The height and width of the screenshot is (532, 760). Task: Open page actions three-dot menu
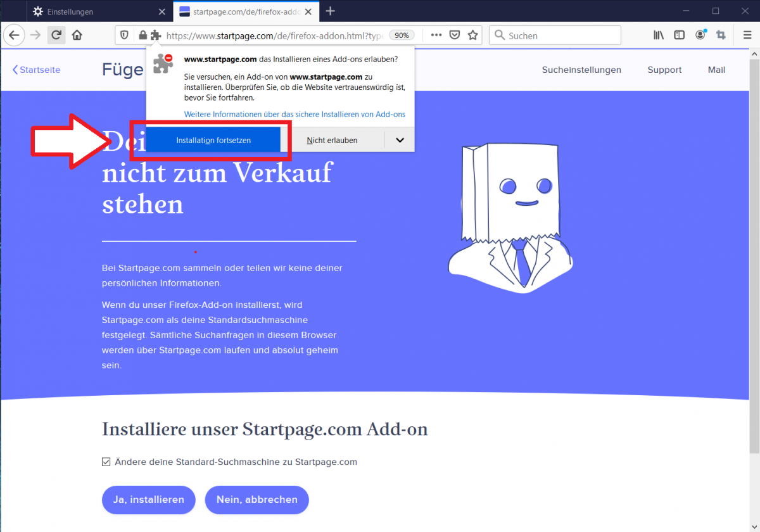coord(436,35)
